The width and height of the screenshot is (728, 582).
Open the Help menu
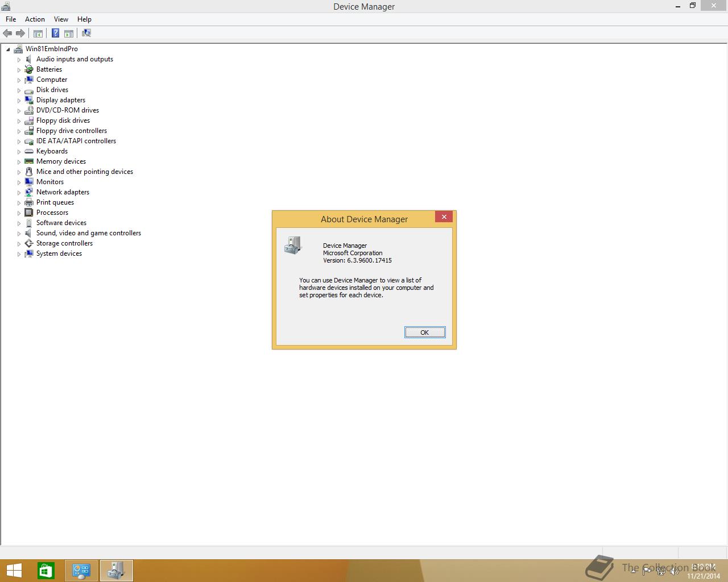84,19
